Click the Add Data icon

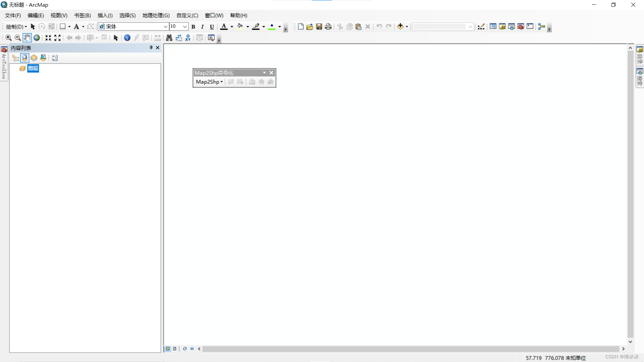(400, 26)
